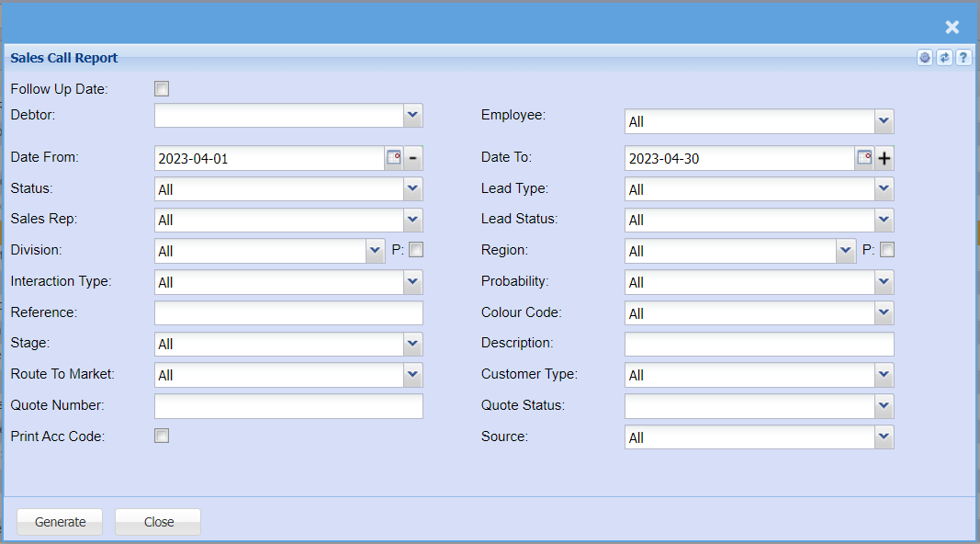Click the refresh arrows icon in header
The image size is (980, 544).
pos(944,58)
